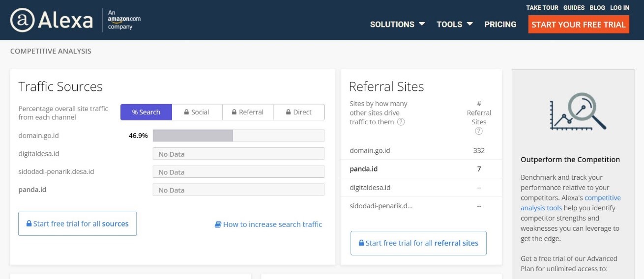Click the 332 referral count

click(479, 150)
